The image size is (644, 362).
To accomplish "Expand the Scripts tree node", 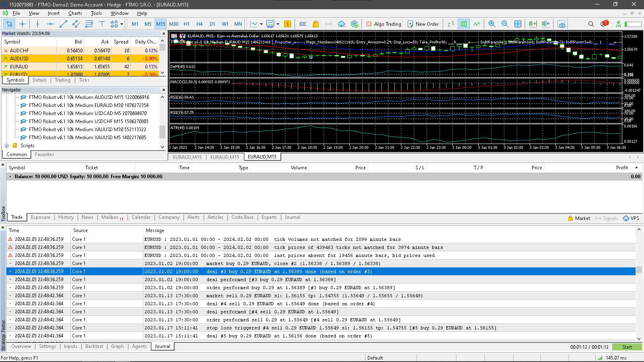I will pyautogui.click(x=6, y=146).
